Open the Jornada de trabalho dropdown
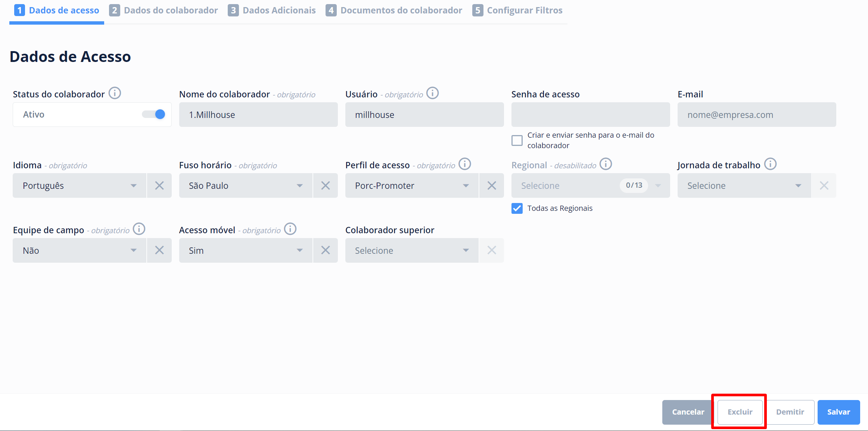The height and width of the screenshot is (431, 868). tap(744, 185)
